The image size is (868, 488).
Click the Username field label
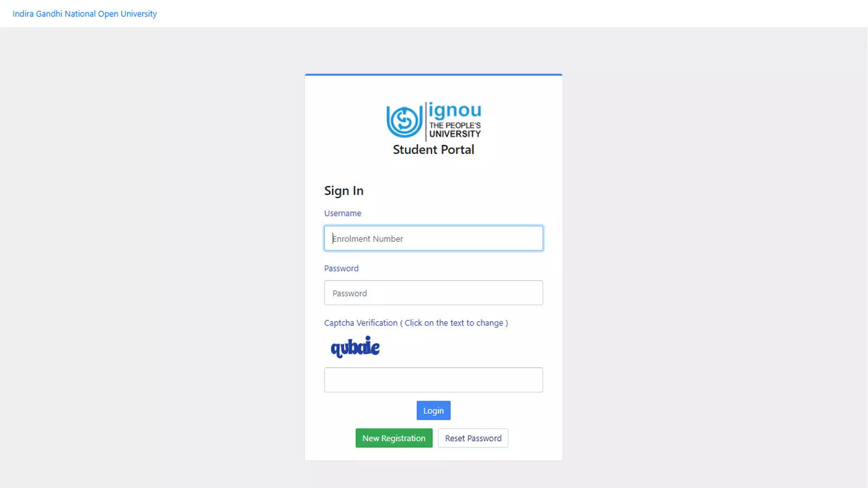click(x=342, y=213)
